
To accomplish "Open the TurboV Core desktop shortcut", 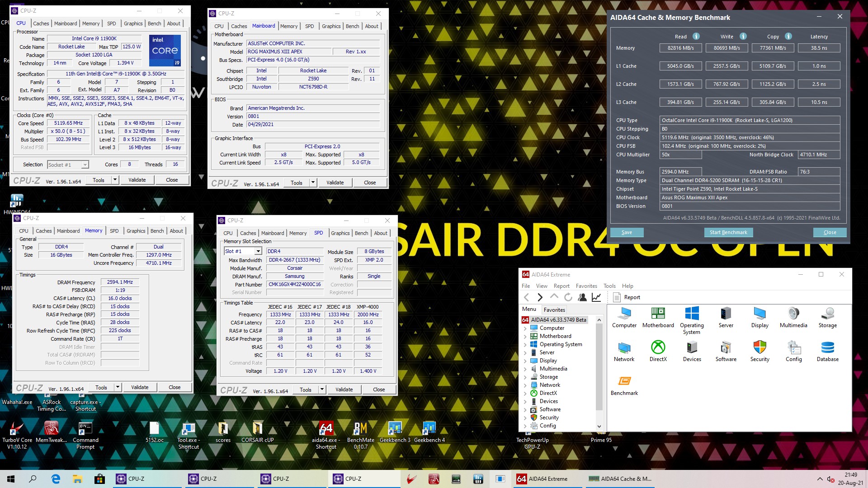I will [x=17, y=435].
